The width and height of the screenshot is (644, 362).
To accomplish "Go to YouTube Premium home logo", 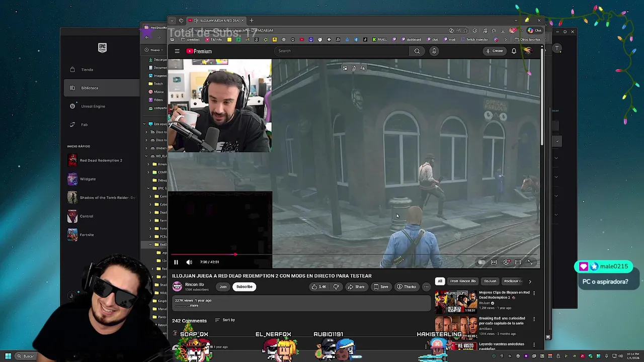I will pyautogui.click(x=199, y=51).
